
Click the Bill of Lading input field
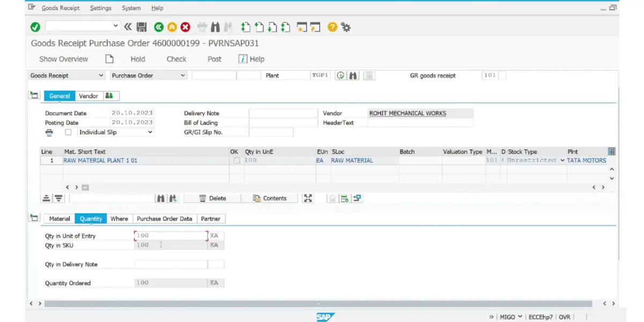[x=283, y=122]
